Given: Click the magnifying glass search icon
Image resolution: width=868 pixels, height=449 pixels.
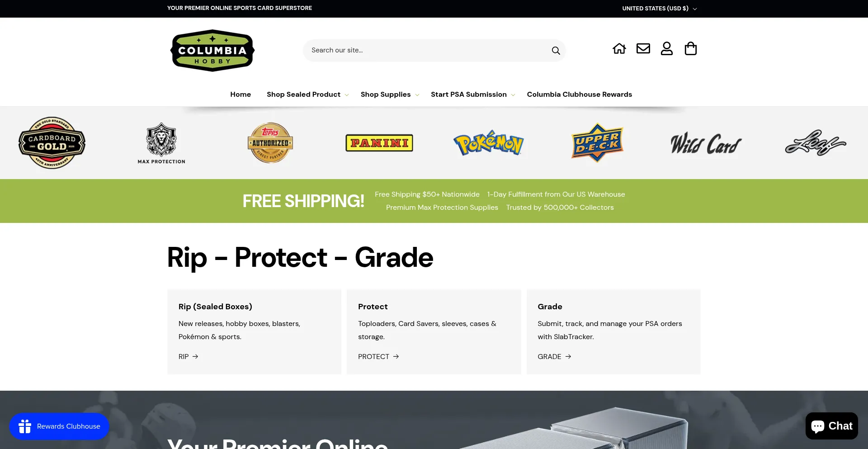Looking at the screenshot, I should coord(556,51).
